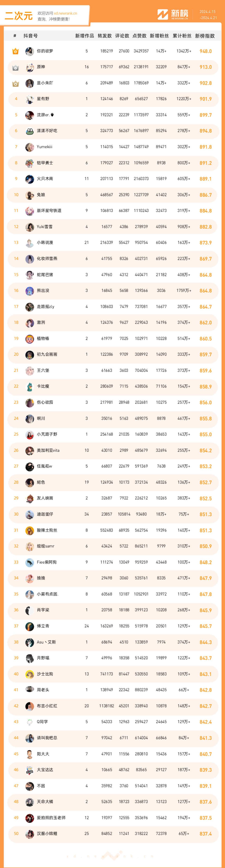Click the 转发数 column header

pos(105,36)
